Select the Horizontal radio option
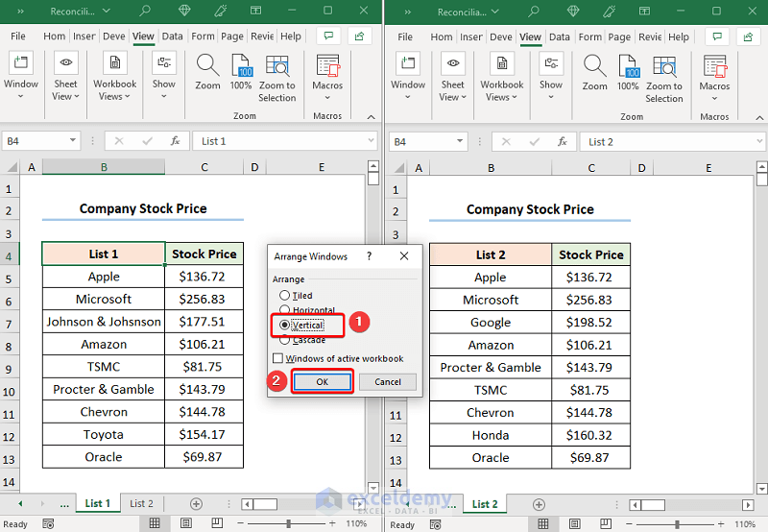 [x=307, y=310]
